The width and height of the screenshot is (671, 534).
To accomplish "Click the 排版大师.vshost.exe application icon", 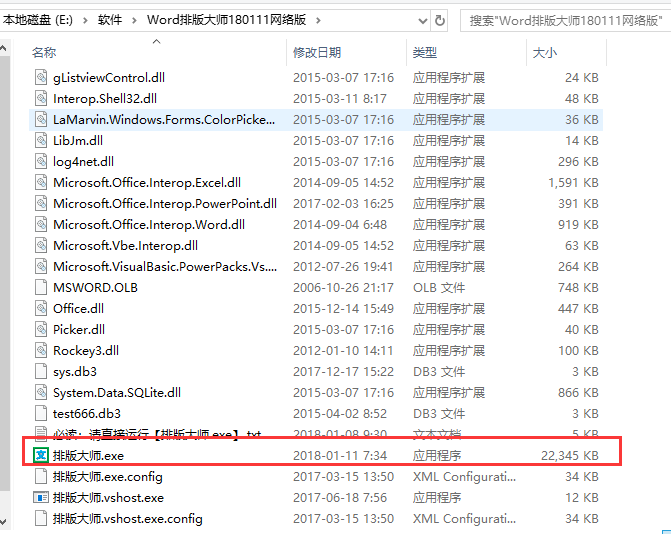I will tap(41, 497).
